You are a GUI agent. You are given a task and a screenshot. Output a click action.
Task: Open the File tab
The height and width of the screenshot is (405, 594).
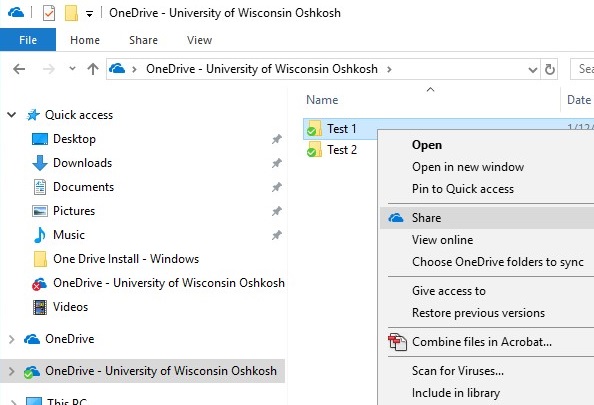point(28,40)
